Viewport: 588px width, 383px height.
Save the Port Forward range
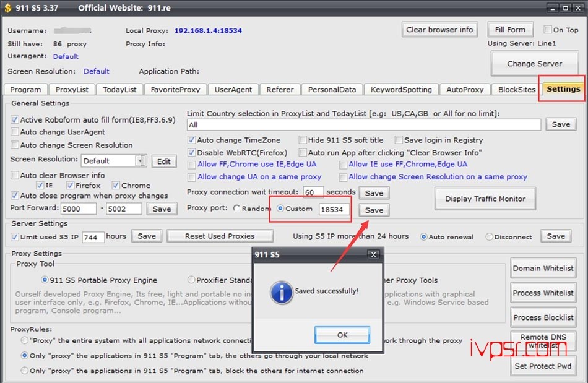tap(162, 209)
